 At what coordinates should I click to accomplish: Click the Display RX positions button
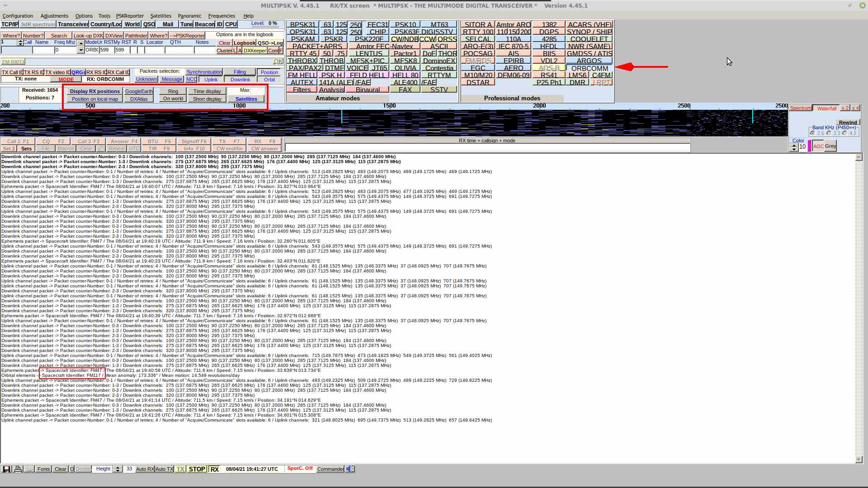click(x=94, y=91)
